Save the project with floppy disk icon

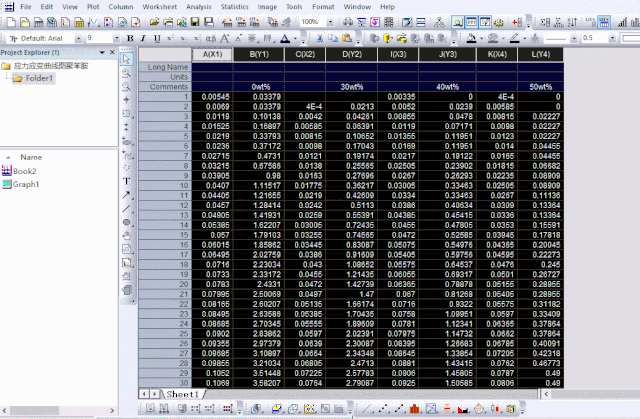point(195,22)
